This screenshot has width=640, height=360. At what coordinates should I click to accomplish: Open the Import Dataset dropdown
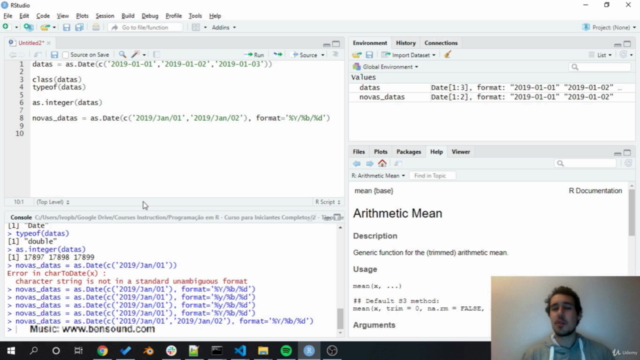(x=409, y=55)
